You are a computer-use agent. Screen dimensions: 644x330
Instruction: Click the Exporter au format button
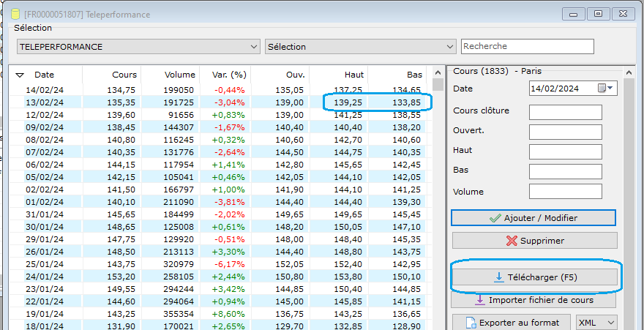(512, 323)
